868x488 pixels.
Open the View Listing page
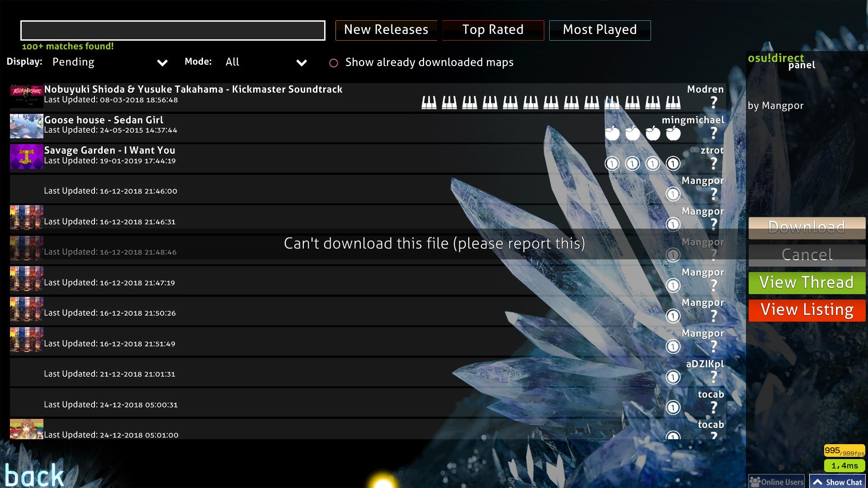pos(807,310)
